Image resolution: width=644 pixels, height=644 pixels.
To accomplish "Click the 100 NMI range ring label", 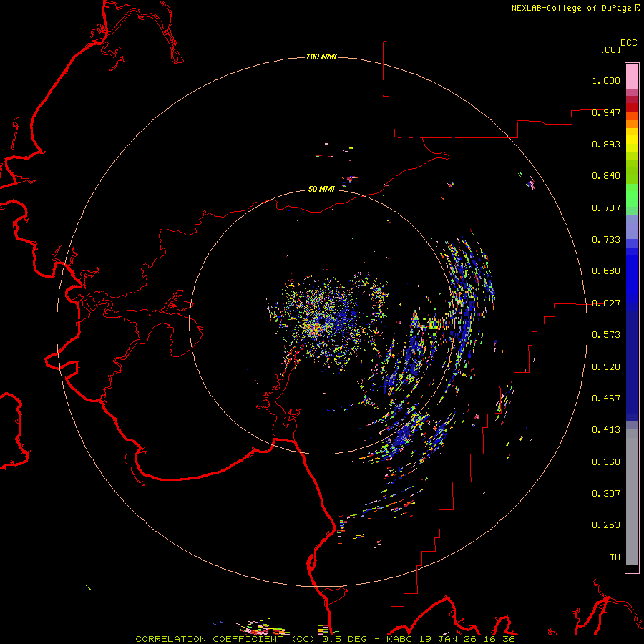I will 321,57.
